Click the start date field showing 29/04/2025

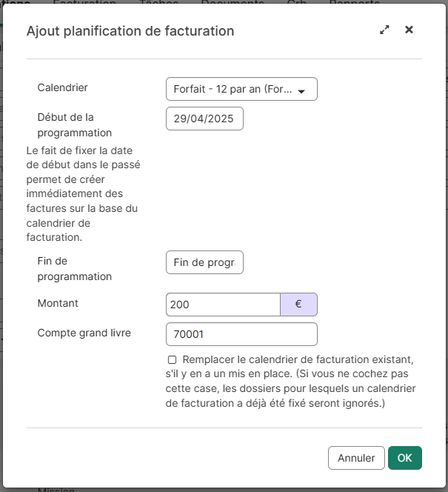click(x=204, y=119)
